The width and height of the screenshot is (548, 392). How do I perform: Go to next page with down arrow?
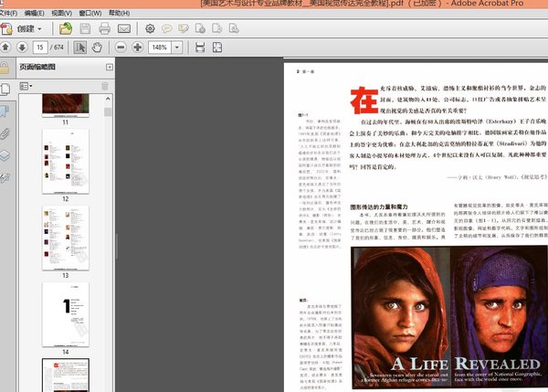(x=20, y=47)
